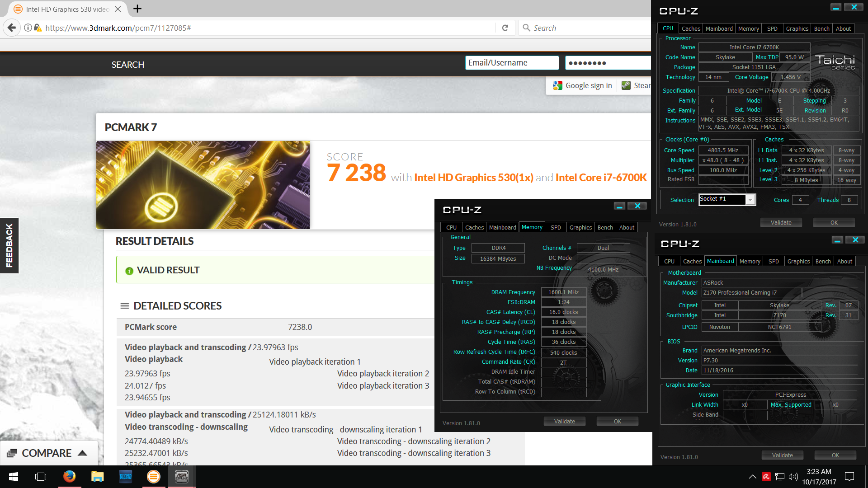Click the PCMark score value 7238.0
The image size is (868, 488).
[x=300, y=327]
